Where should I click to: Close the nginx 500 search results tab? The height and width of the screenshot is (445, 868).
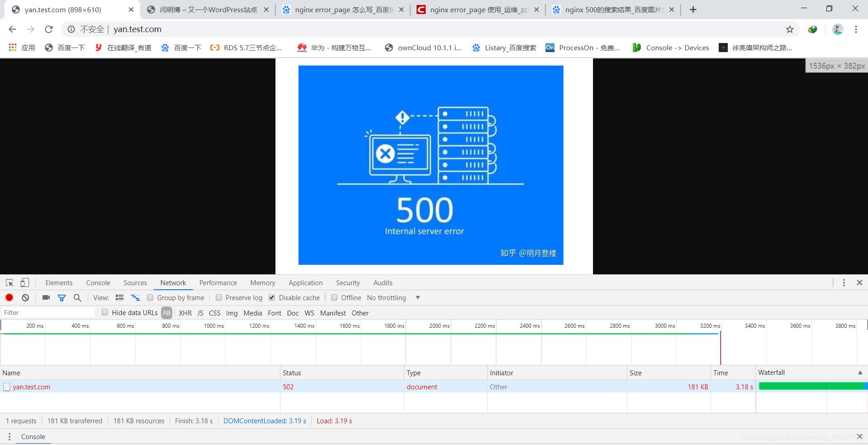tap(672, 10)
